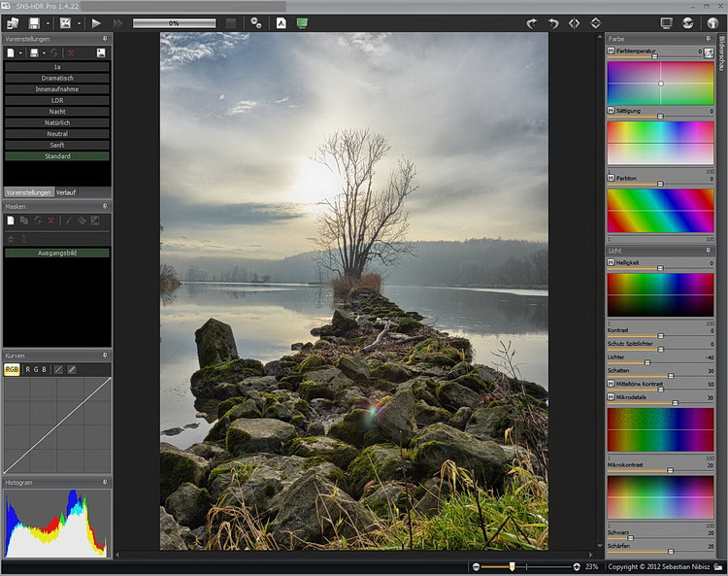Screen dimensions: 728x576
Task: Select the Ausgangsbild mask entry
Action: pos(57,253)
